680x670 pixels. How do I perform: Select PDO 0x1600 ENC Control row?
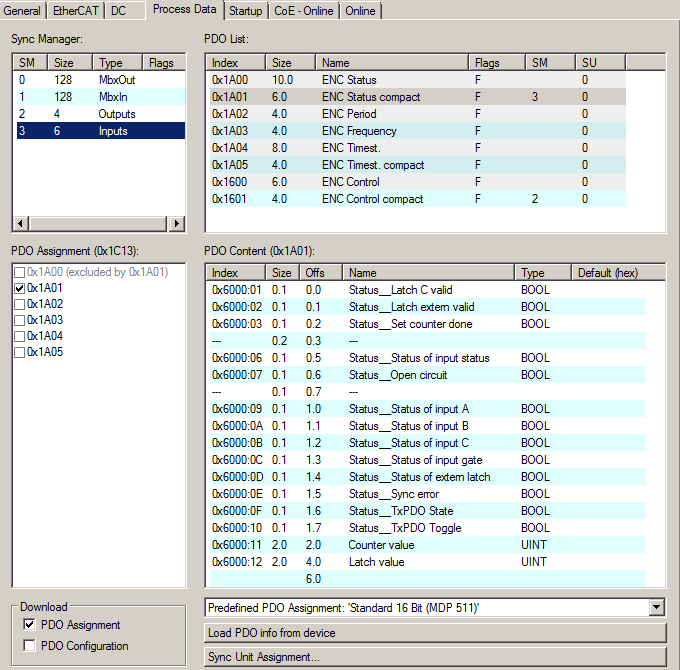[x=418, y=182]
